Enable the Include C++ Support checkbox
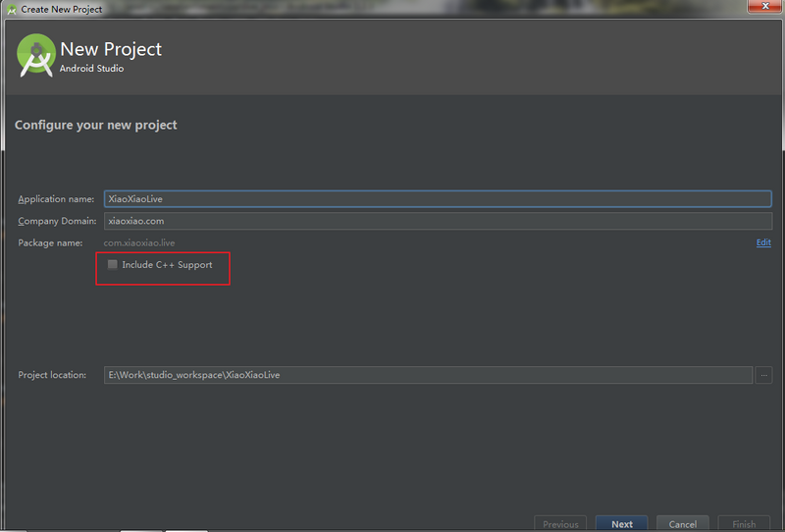The height and width of the screenshot is (532, 785). [x=113, y=264]
